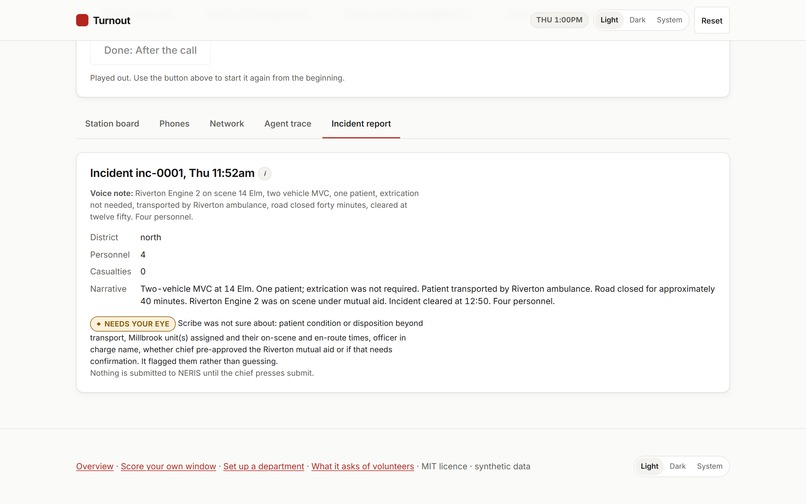Choose System theme in the footer
806x504 pixels.
click(x=709, y=466)
